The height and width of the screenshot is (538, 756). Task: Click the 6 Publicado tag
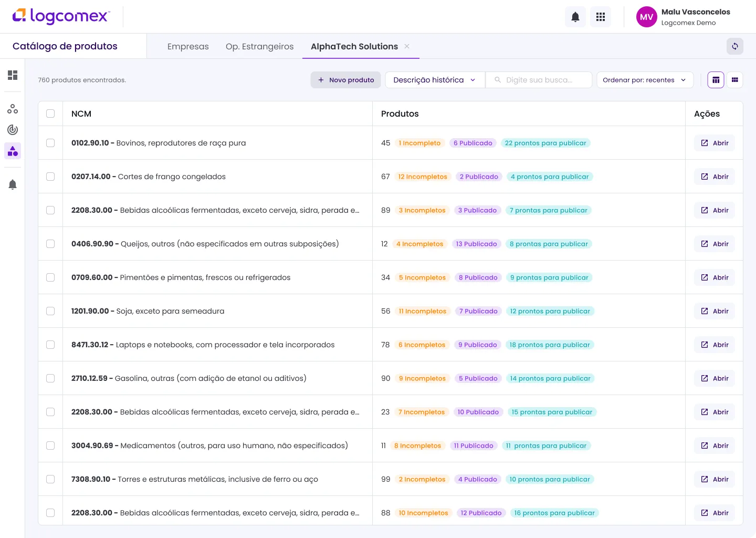(x=473, y=143)
